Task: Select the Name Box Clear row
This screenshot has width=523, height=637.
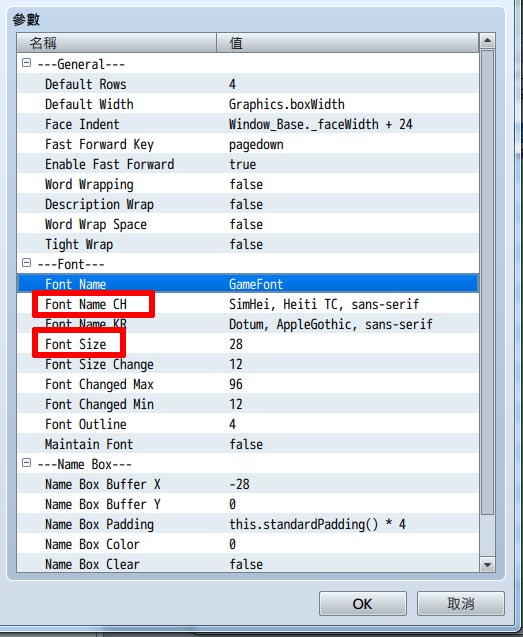Action: tap(248, 564)
